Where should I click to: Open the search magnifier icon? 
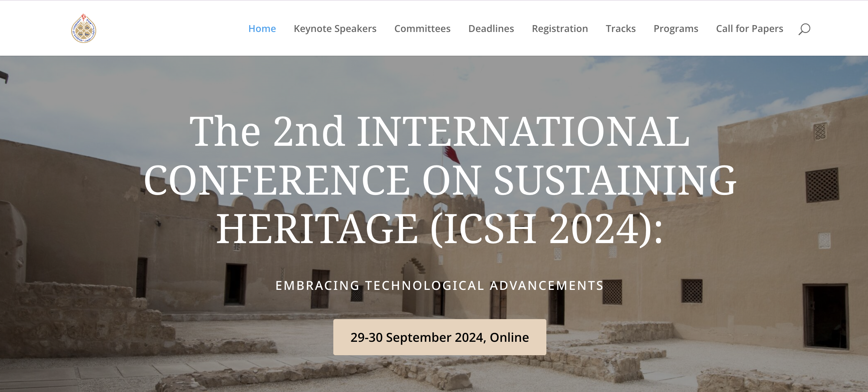804,29
